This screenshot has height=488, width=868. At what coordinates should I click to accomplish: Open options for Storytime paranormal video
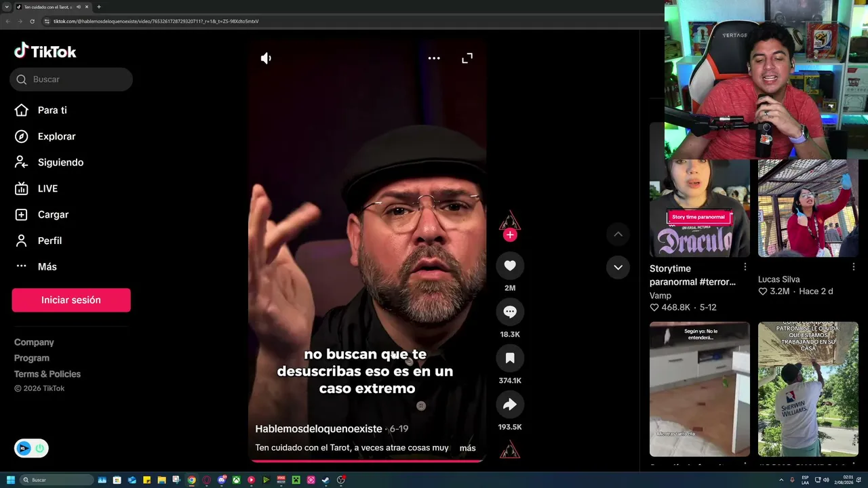[745, 267]
